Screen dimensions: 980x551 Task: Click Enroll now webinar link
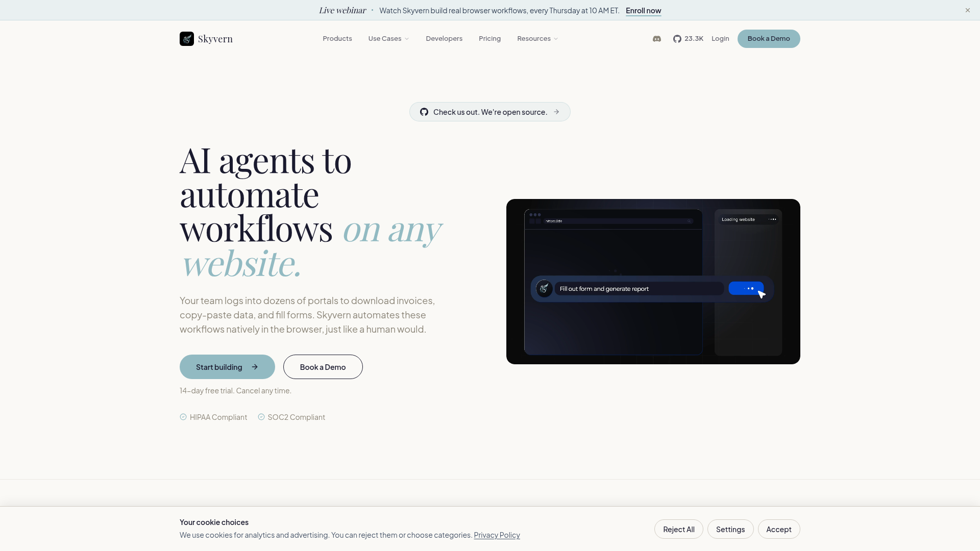[643, 11]
